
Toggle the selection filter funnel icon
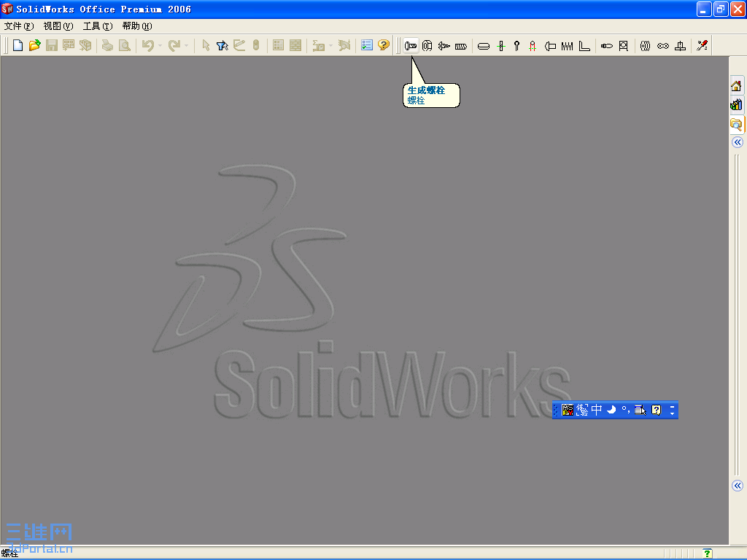coord(222,45)
